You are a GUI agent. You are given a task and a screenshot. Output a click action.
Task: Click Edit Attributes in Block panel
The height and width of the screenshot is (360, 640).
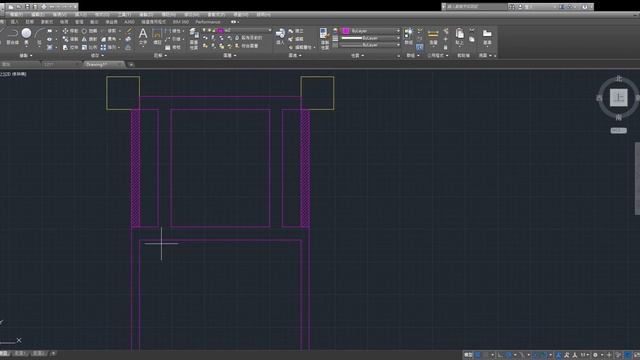[x=302, y=47]
